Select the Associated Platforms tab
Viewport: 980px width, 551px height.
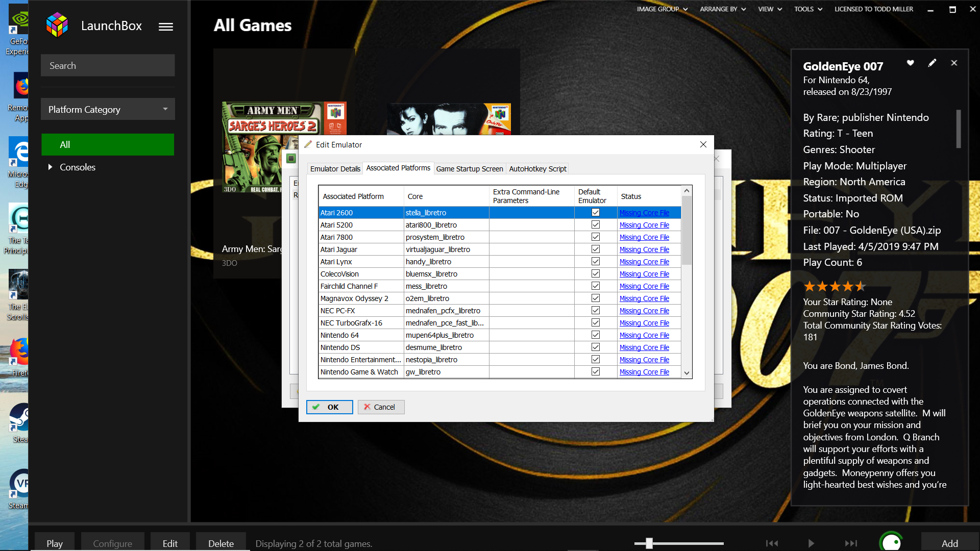(x=398, y=168)
